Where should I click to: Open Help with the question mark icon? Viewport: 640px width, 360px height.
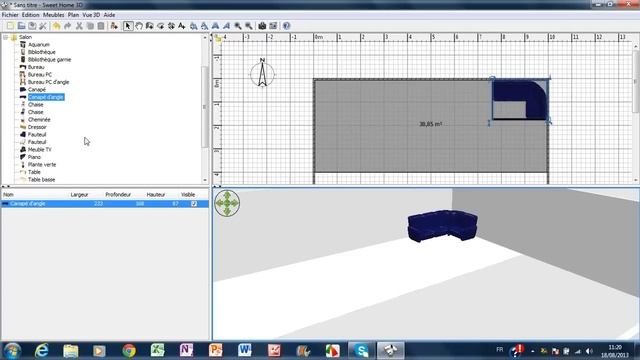click(287, 26)
